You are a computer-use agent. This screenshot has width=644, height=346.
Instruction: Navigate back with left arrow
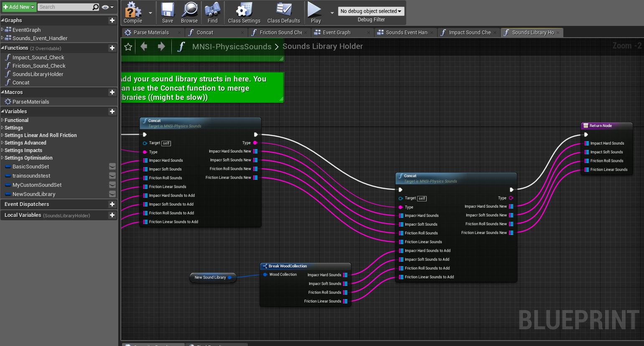tap(144, 47)
